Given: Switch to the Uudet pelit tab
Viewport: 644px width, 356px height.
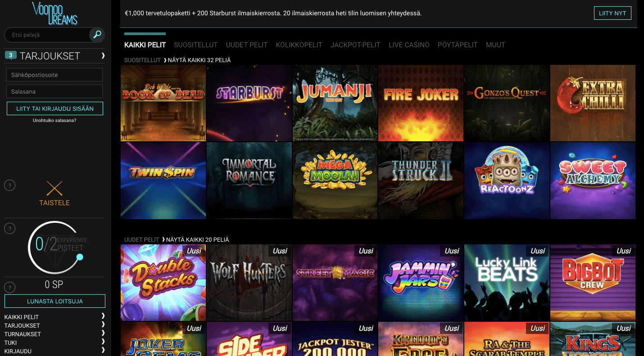Looking at the screenshot, I should click(247, 45).
